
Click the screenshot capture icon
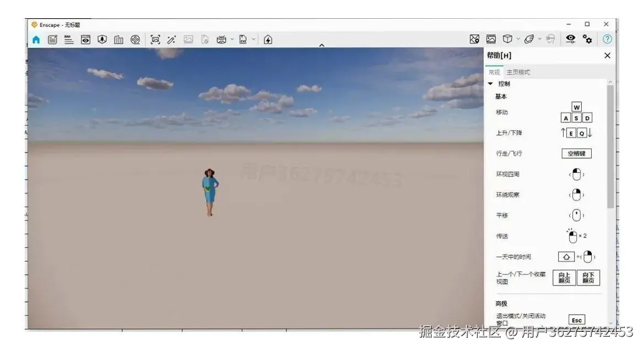pyautogui.click(x=155, y=40)
